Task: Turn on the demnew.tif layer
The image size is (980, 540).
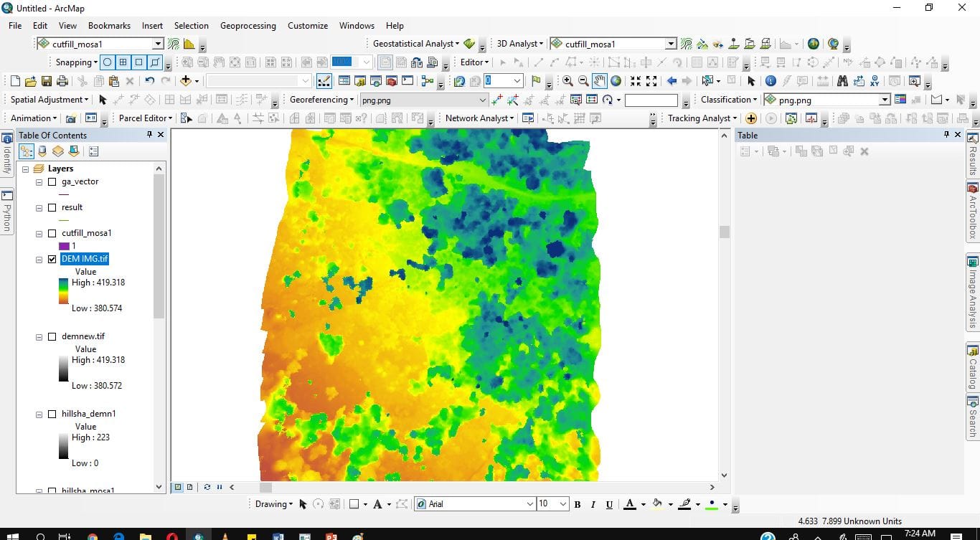Action: (x=52, y=337)
